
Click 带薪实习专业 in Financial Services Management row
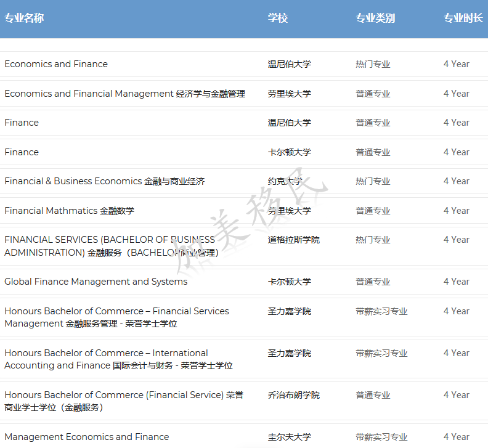point(381,311)
